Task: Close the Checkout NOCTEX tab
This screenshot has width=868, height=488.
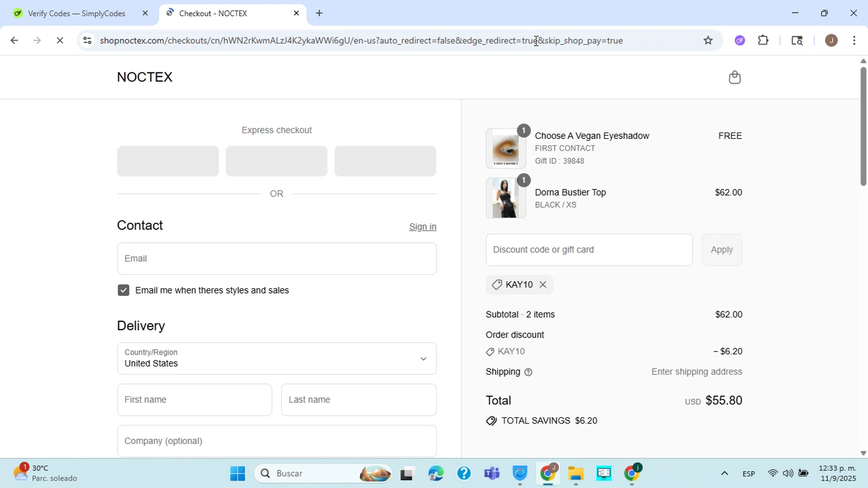Action: (296, 13)
